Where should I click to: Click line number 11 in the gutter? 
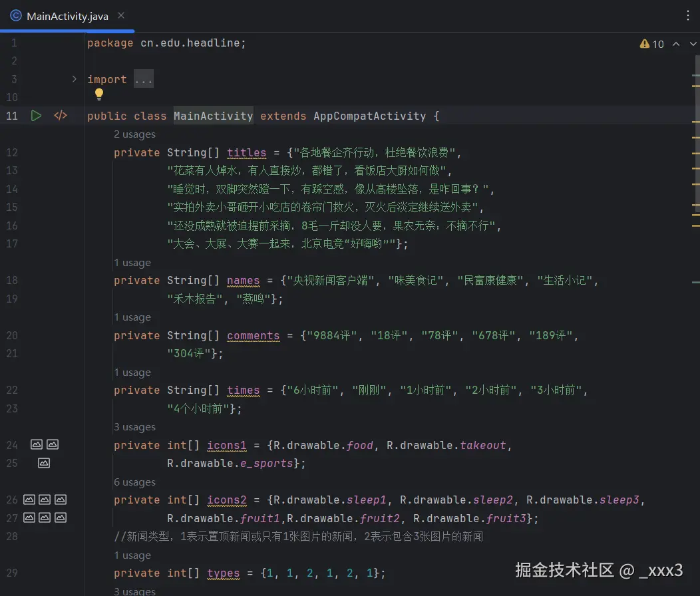click(x=12, y=116)
